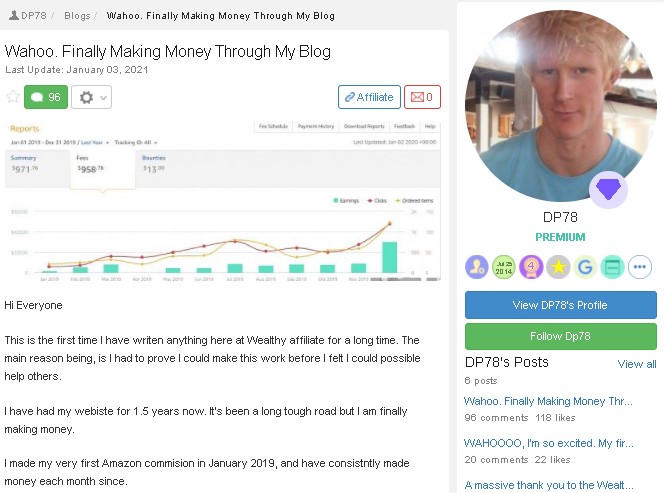Expand the gear settings dropdown
Screen dimensions: 664x493
pyautogui.click(x=91, y=97)
